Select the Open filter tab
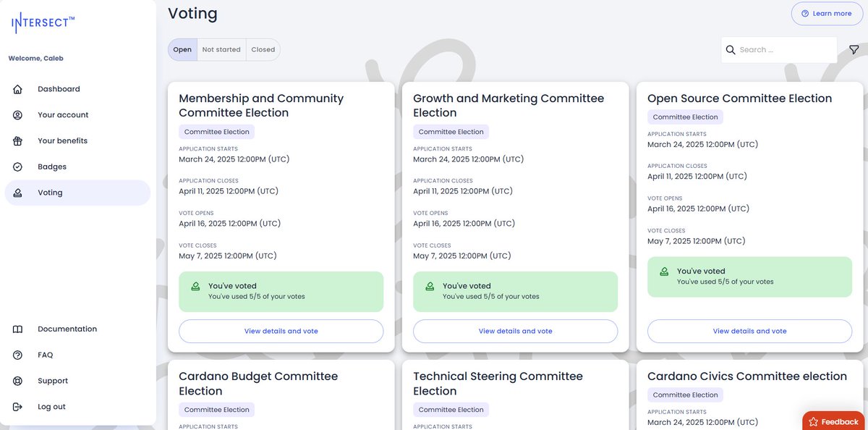Image resolution: width=868 pixels, height=430 pixels. point(182,50)
